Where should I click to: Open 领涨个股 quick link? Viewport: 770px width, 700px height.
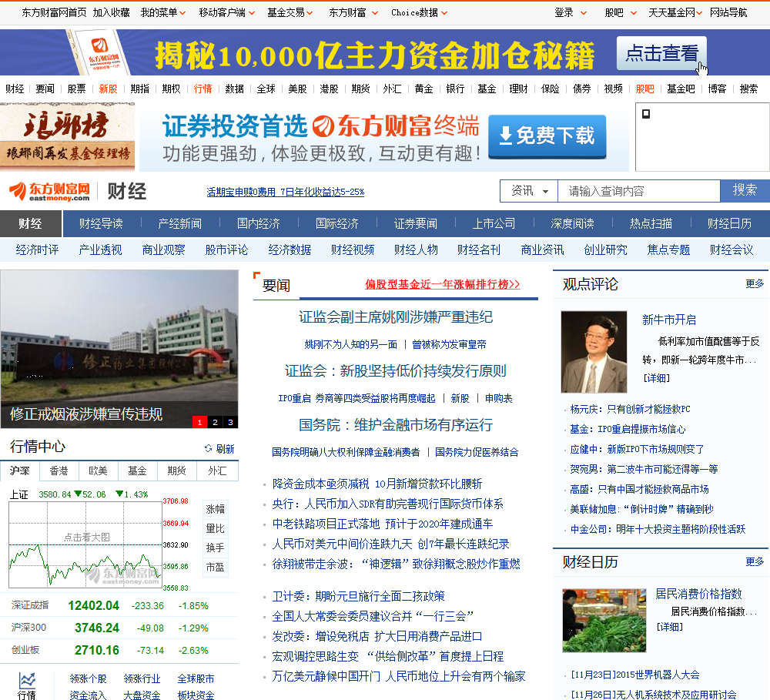(x=88, y=679)
